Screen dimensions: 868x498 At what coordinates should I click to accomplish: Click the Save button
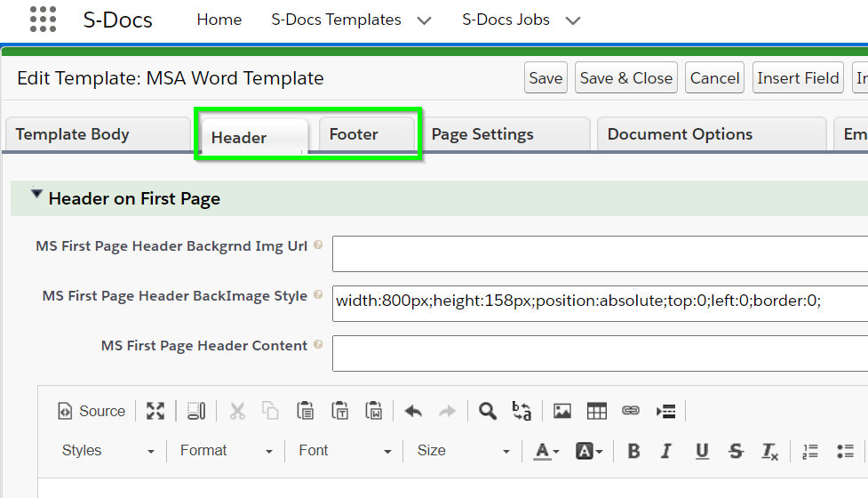tap(545, 78)
